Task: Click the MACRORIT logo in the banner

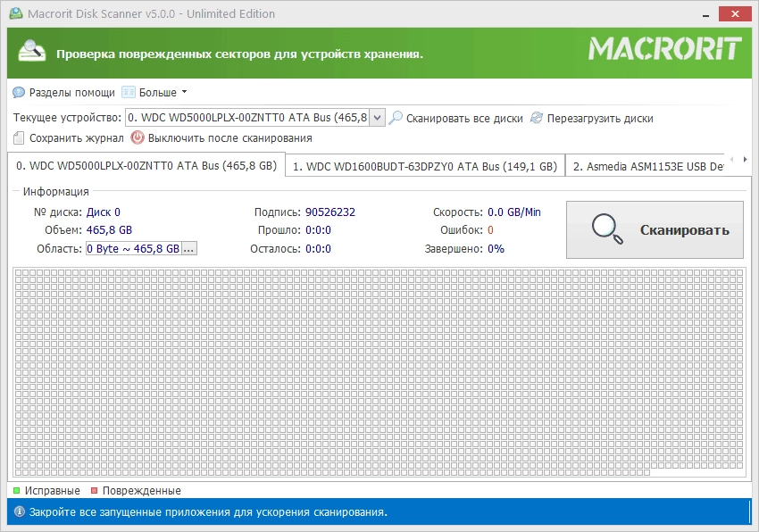Action: pos(664,49)
